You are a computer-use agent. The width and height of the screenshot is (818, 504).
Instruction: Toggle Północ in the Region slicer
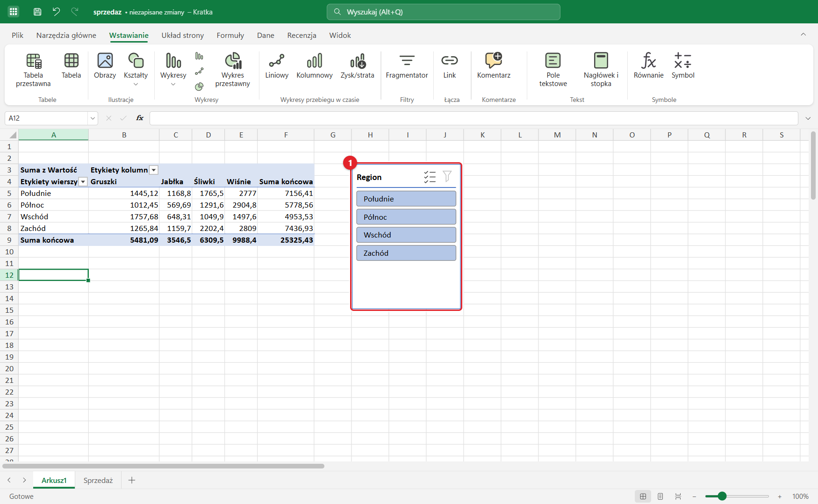(x=406, y=217)
